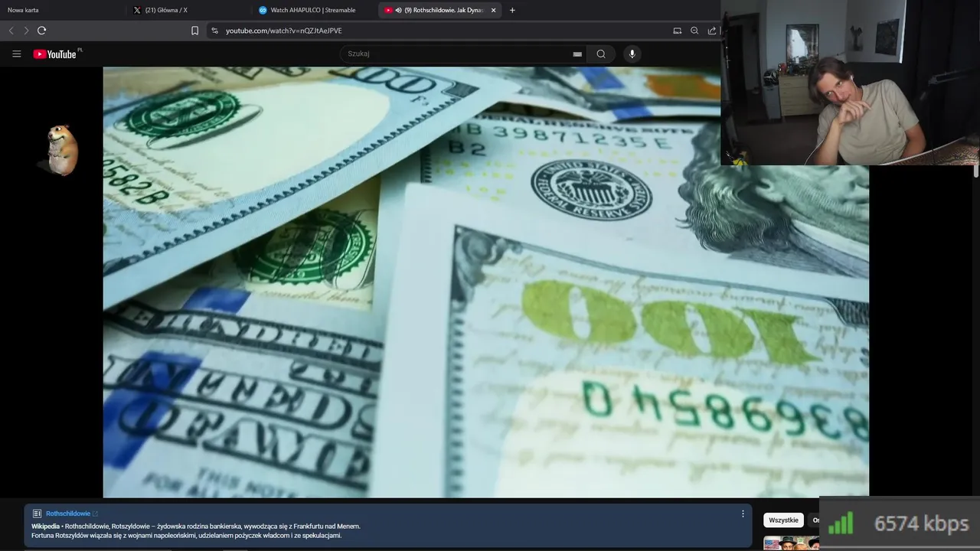Open a new tab with the plus button
The height and width of the screenshot is (551, 980).
(x=512, y=10)
